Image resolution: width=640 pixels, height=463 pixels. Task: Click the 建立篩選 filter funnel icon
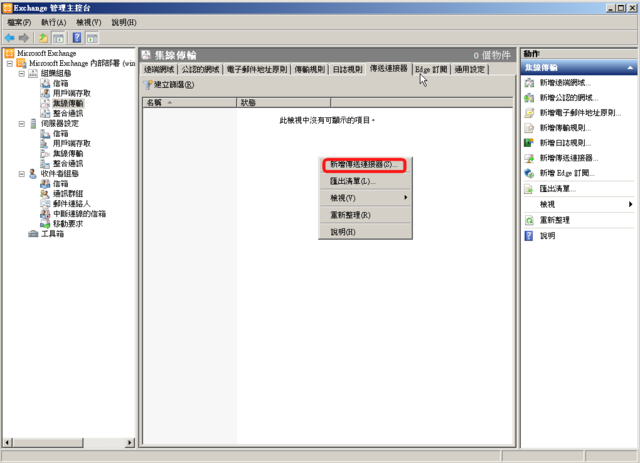pos(148,85)
